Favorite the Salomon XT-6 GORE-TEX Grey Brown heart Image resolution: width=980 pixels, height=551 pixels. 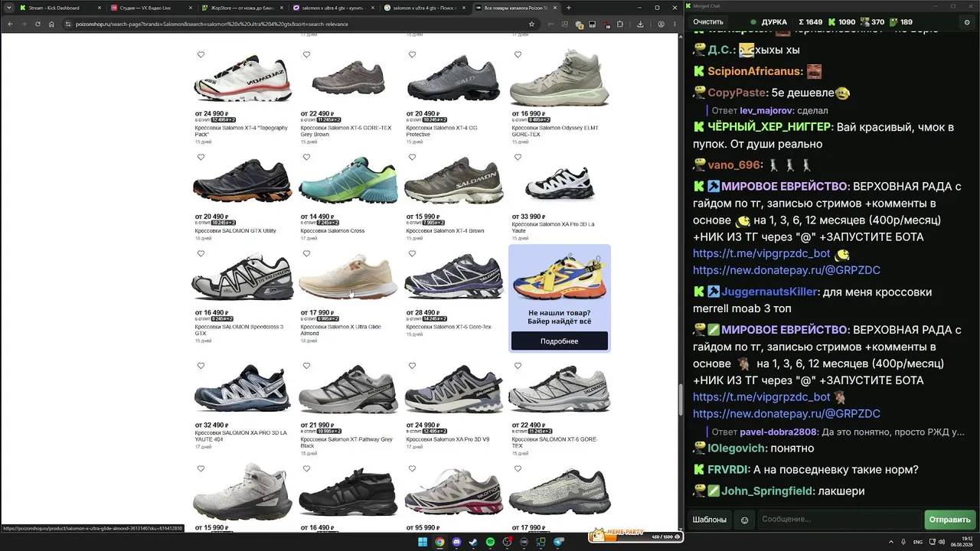pos(306,54)
